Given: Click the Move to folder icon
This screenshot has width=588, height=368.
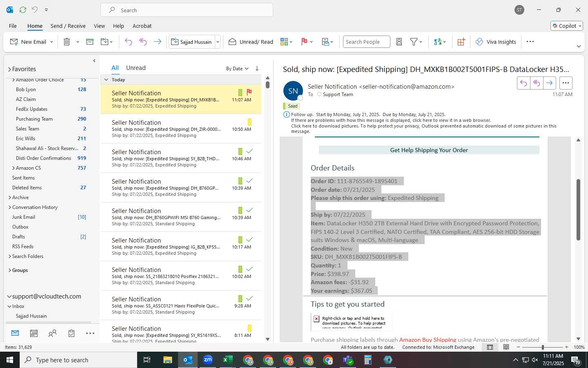Looking at the screenshot, I should [105, 42].
